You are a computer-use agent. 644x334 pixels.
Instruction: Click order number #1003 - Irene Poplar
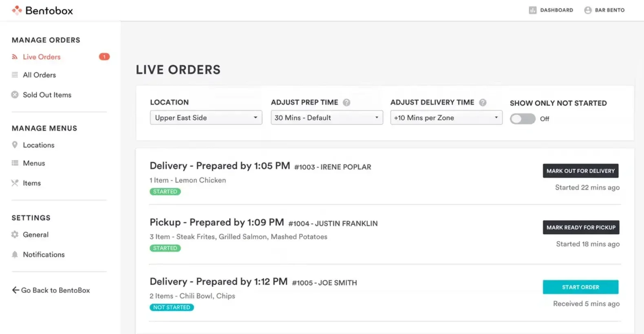(333, 167)
